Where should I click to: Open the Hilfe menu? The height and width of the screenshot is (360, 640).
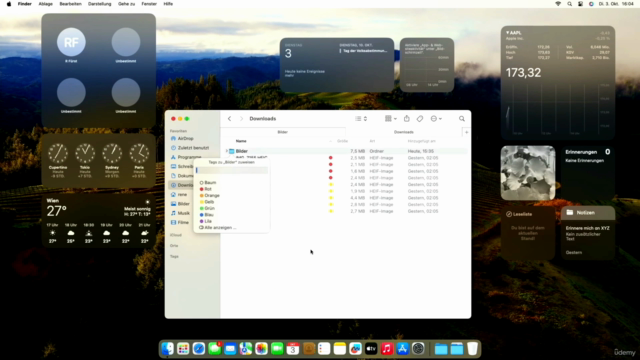[x=168, y=4]
